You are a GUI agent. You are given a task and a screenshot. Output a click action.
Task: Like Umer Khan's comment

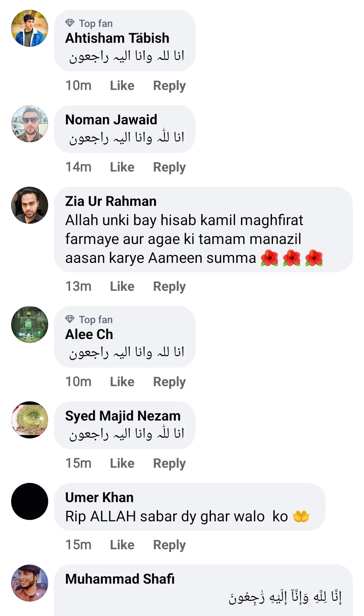122,545
